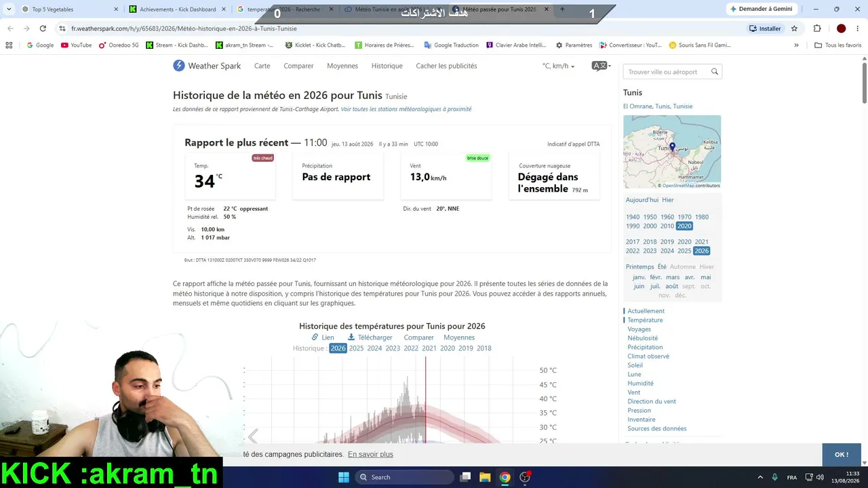Show hidden system tray icons
Screen dimensions: 868x488
[760, 477]
